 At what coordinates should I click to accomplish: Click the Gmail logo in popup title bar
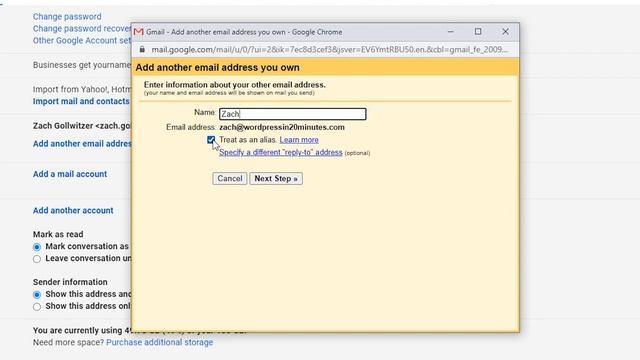point(139,32)
